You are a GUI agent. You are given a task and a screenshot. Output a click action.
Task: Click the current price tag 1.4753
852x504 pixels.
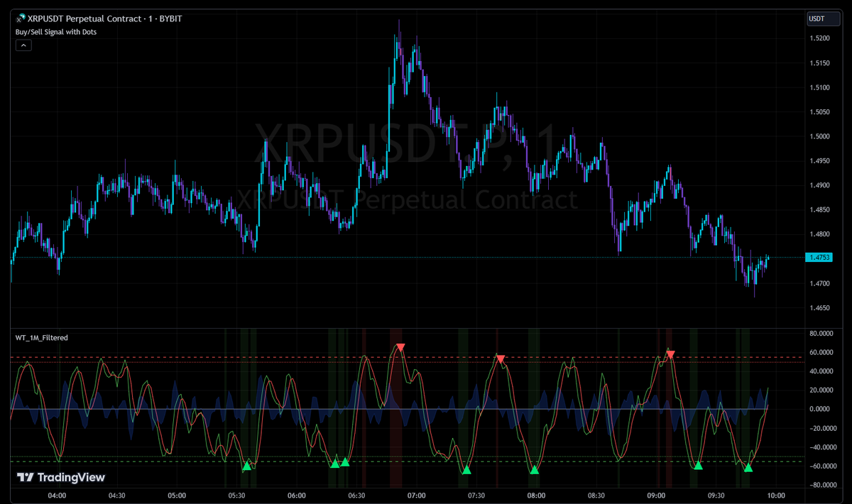[x=818, y=257]
